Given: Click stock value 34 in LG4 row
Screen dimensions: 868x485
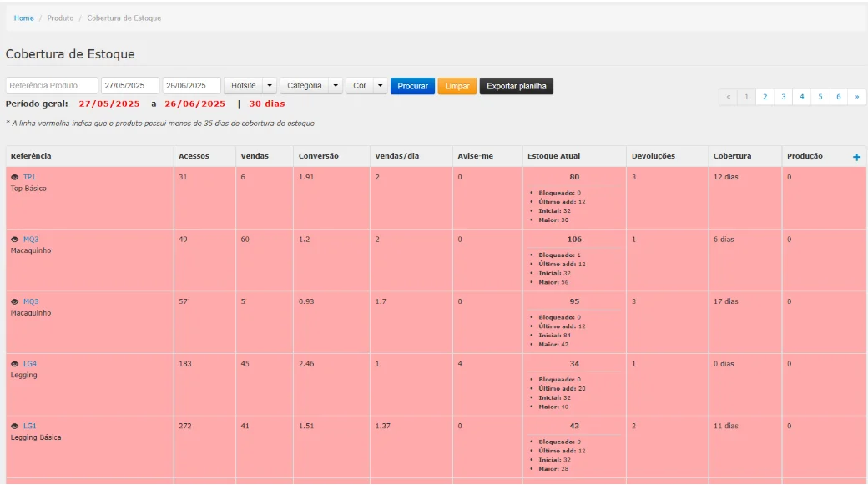Looking at the screenshot, I should [574, 364].
